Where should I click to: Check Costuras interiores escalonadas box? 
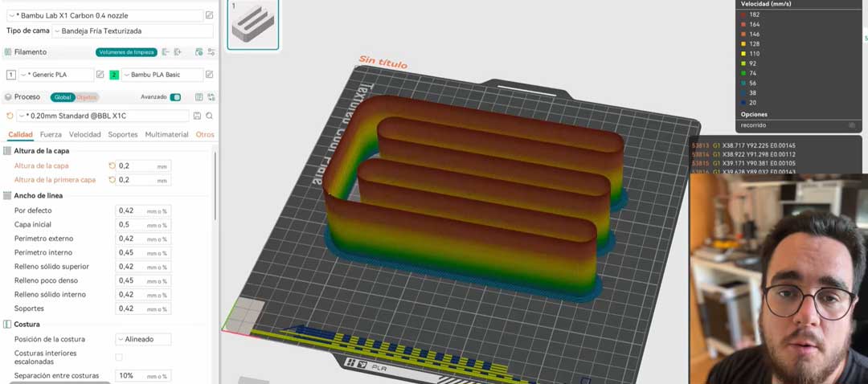tap(119, 357)
